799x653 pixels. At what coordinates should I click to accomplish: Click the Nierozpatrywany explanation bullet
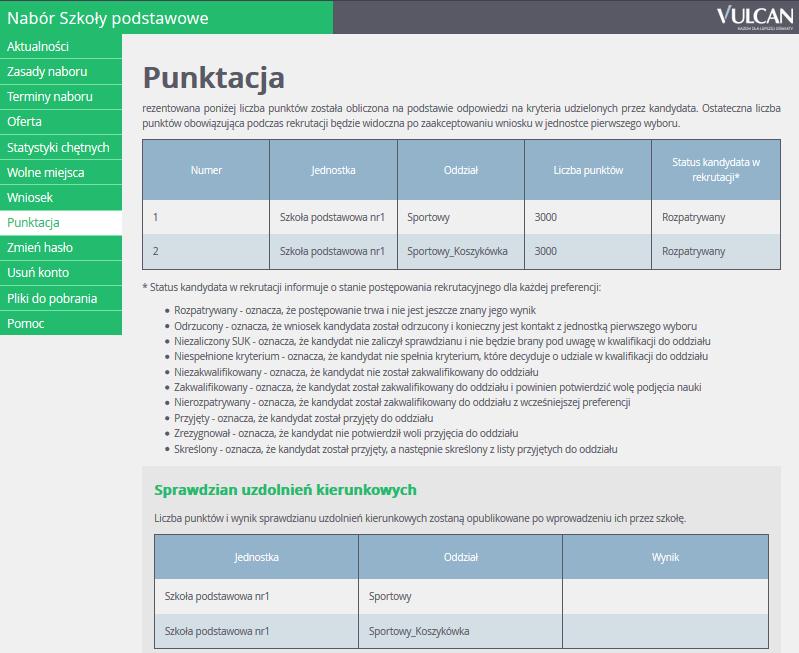tap(402, 403)
